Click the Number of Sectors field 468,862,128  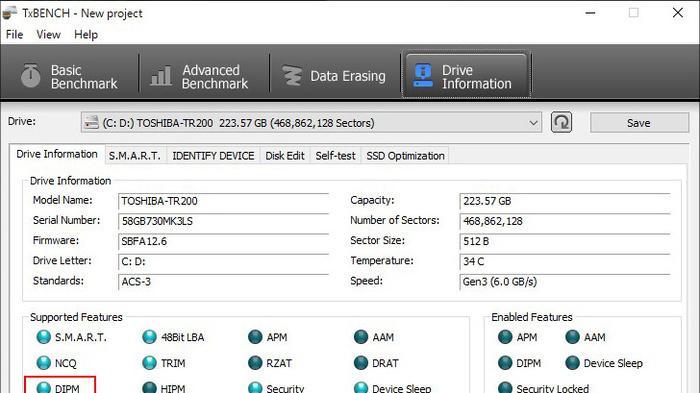pos(565,221)
